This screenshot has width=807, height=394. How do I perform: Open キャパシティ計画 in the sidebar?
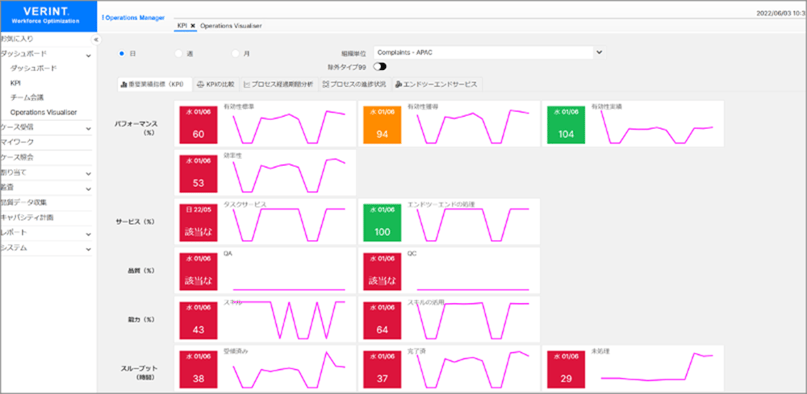(x=27, y=218)
